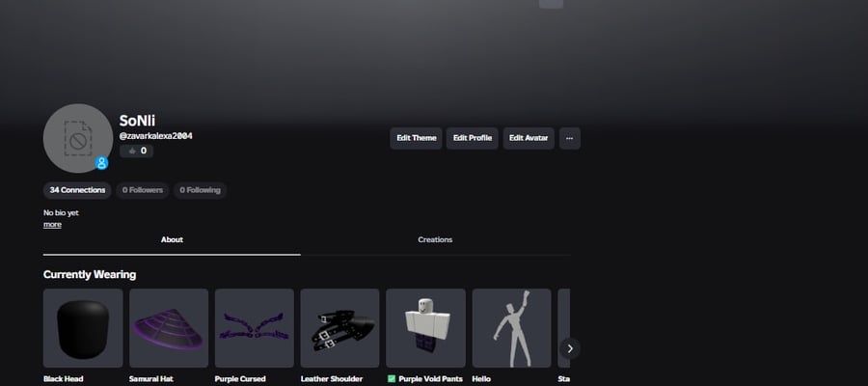Click the Edit Theme button
868x386 pixels.
click(x=417, y=138)
